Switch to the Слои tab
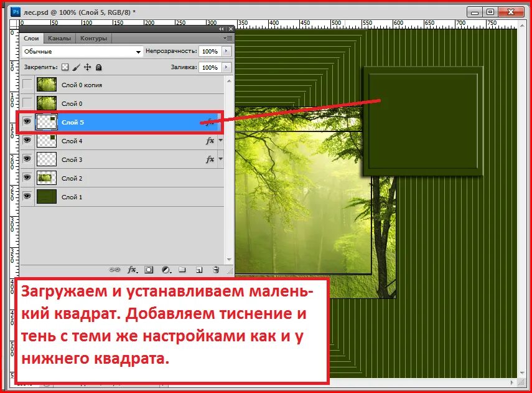Viewport: 532px width, 393px height. pyautogui.click(x=31, y=39)
